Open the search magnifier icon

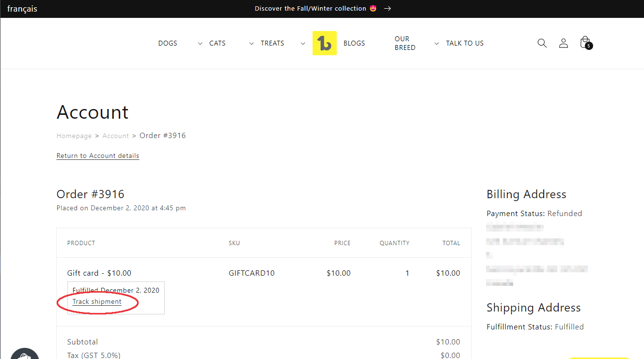[x=542, y=43]
